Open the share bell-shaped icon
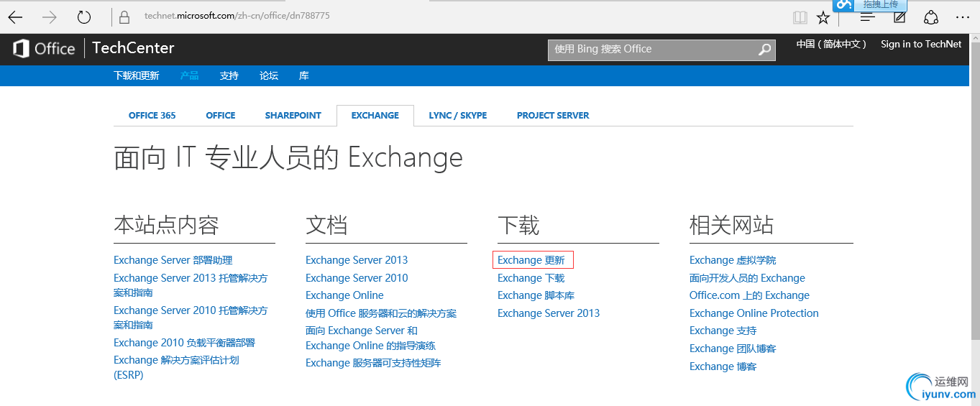 click(931, 17)
